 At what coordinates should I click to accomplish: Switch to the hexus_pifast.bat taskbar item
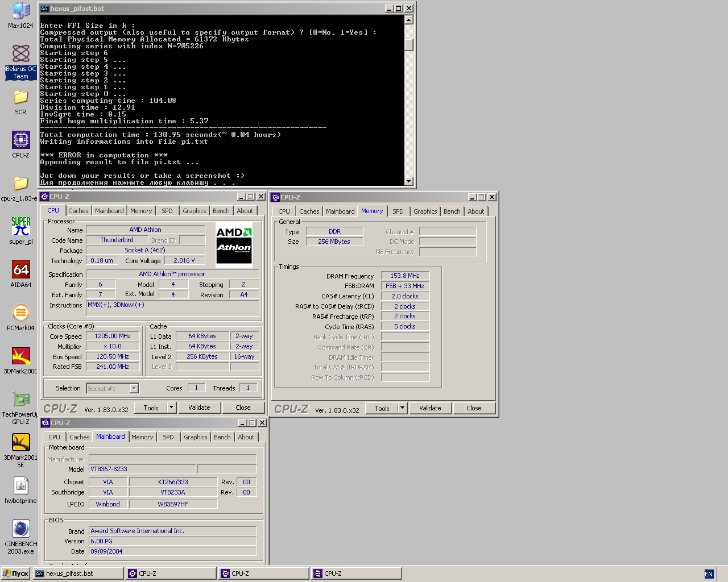click(78, 573)
